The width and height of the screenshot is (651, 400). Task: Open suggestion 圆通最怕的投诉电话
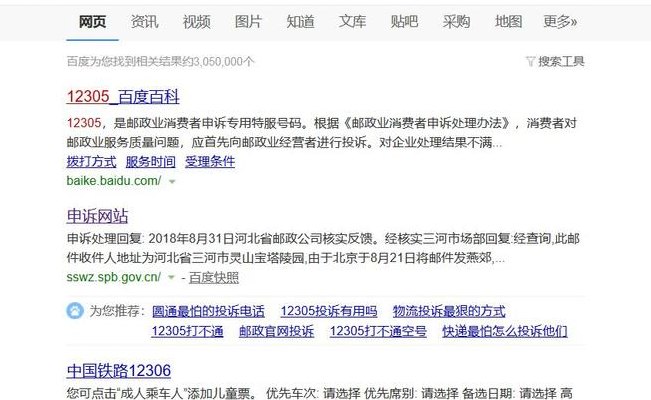(208, 311)
